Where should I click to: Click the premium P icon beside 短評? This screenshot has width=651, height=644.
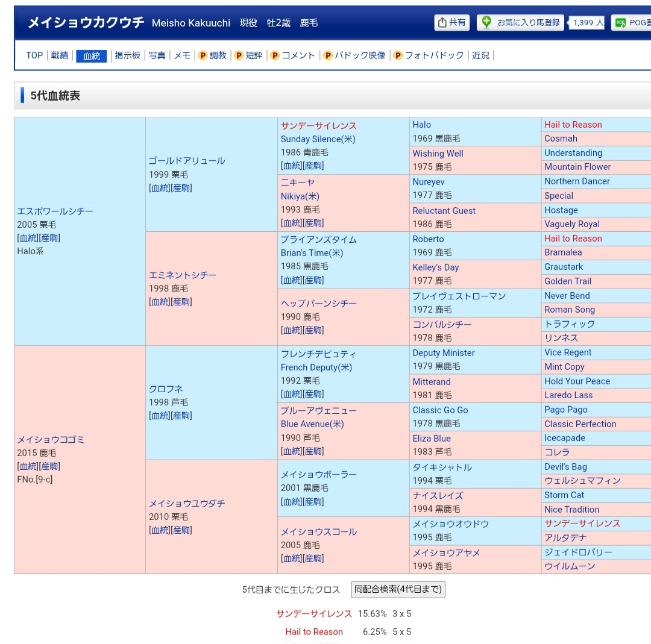pos(239,55)
